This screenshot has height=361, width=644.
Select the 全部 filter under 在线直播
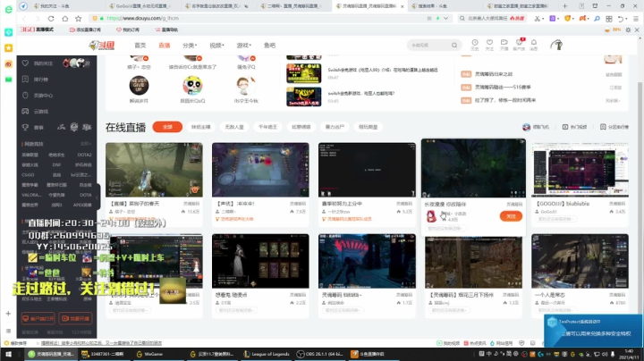click(x=167, y=127)
